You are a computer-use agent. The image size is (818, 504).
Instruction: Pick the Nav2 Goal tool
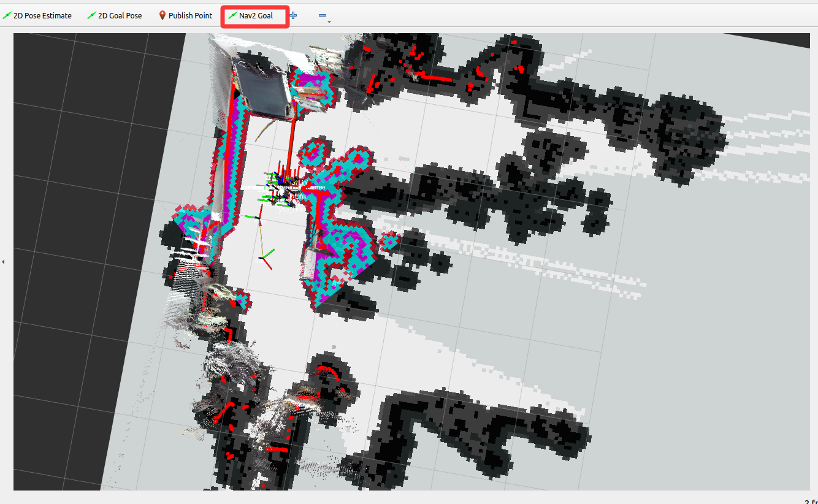[250, 15]
